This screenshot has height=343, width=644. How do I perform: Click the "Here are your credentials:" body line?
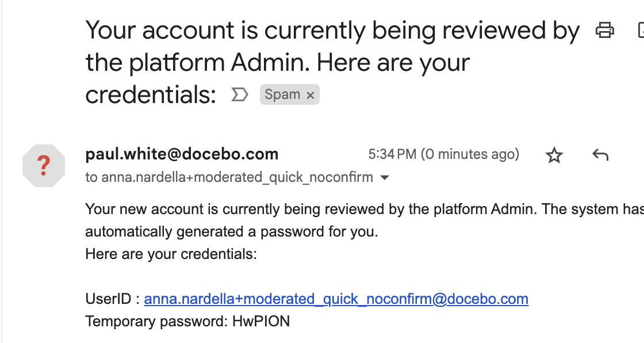point(171,254)
